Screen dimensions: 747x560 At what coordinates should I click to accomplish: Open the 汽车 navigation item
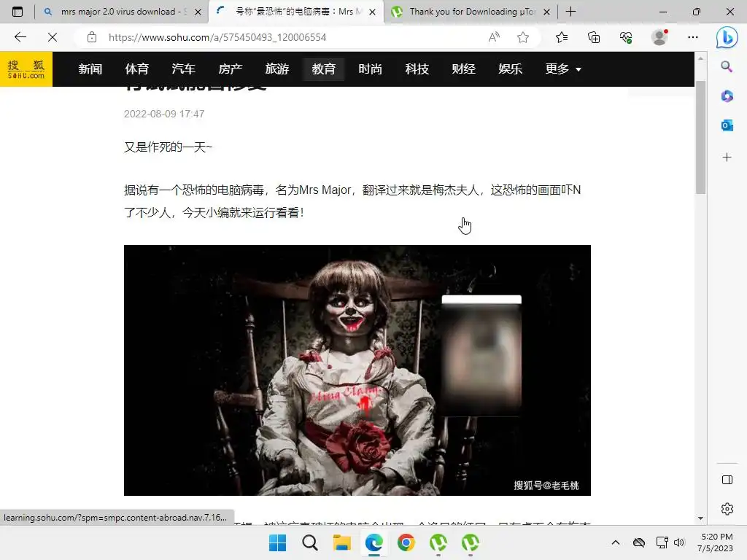(x=183, y=69)
